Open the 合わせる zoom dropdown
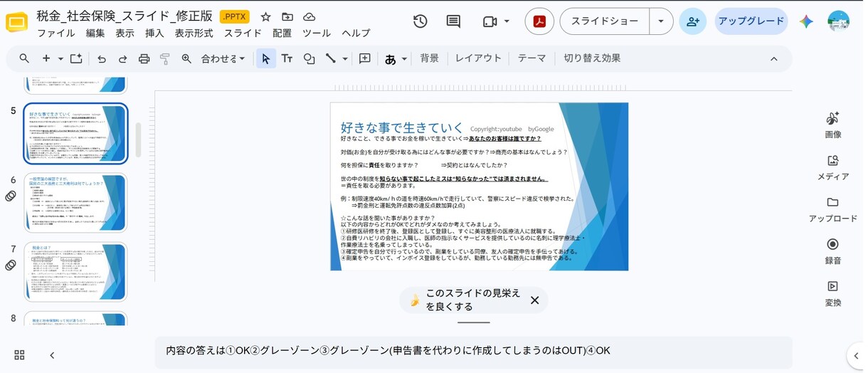 click(223, 58)
